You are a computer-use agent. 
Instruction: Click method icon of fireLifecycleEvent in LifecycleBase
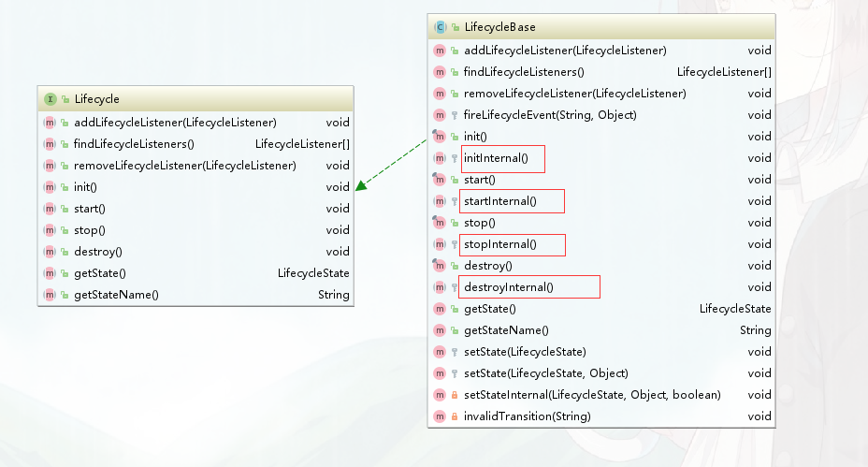pos(440,115)
